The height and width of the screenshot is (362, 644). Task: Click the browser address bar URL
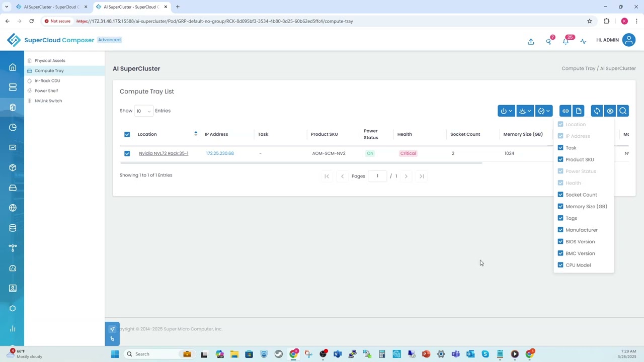click(215, 21)
